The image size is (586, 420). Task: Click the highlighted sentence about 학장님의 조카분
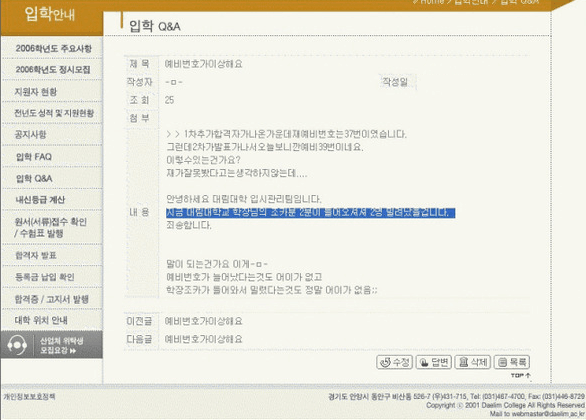click(311, 213)
